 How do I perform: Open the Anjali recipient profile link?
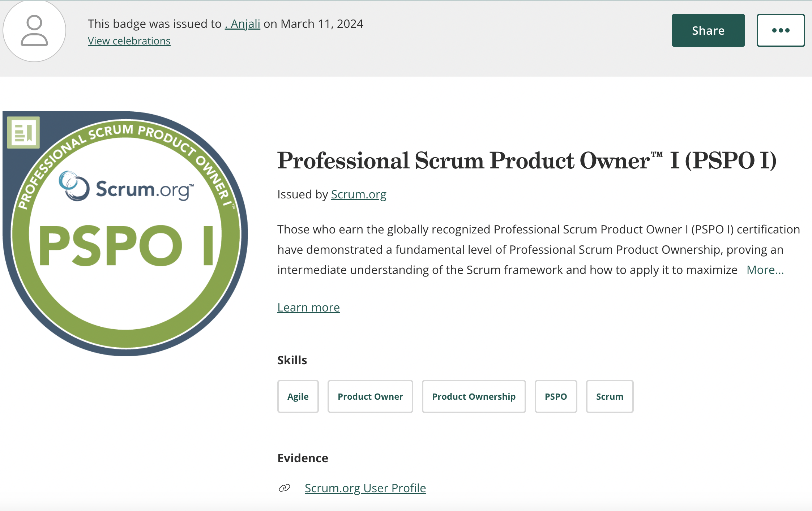coord(242,24)
